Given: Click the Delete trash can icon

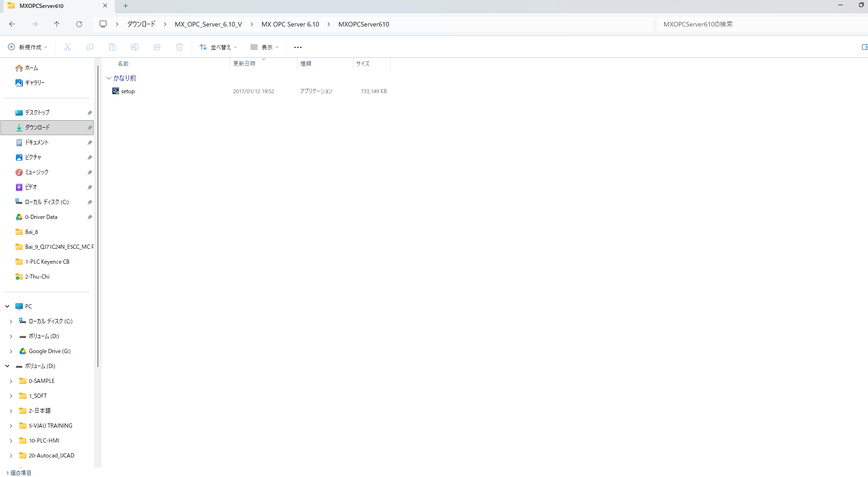Looking at the screenshot, I should [179, 47].
